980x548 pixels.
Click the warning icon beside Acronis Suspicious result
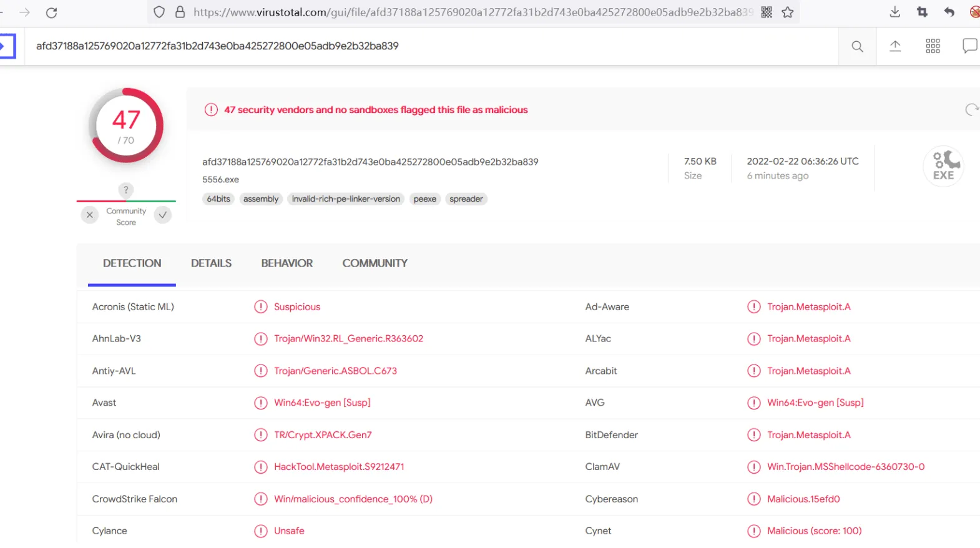point(261,307)
